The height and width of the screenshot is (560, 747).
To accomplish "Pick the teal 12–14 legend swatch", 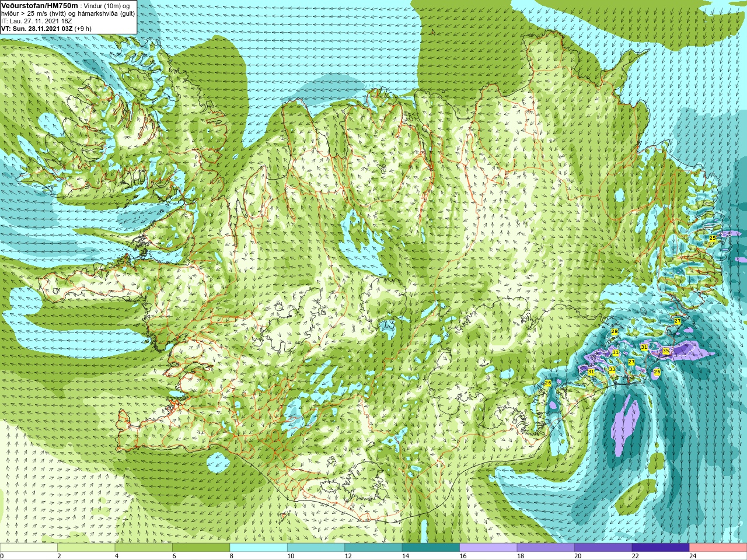I will 373,548.
